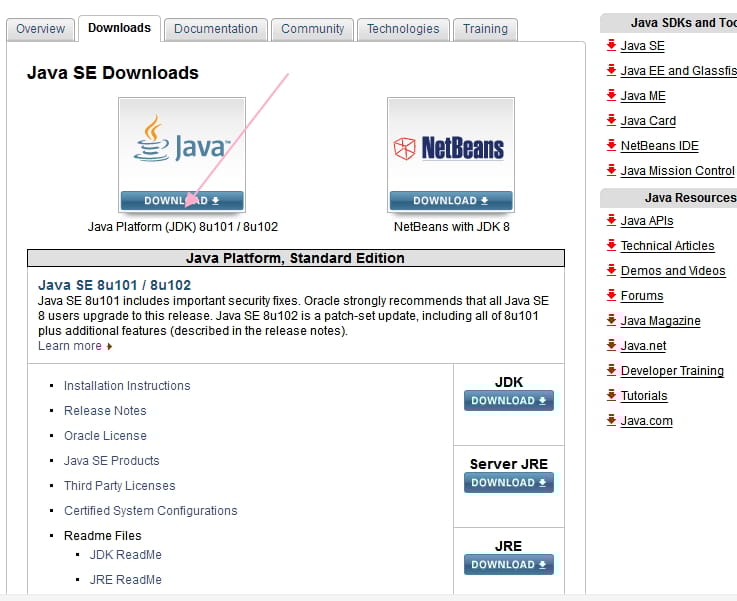
Task: Open the Java Card sidebar link
Action: point(648,121)
